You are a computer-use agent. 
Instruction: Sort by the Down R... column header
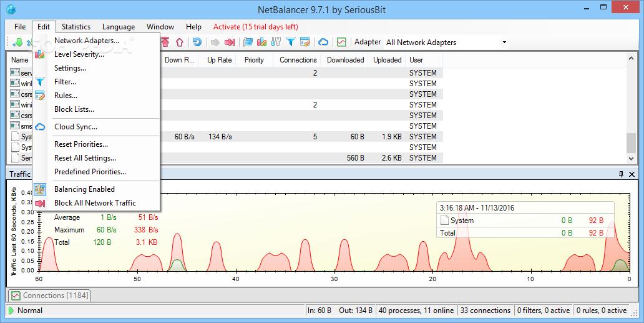click(180, 60)
